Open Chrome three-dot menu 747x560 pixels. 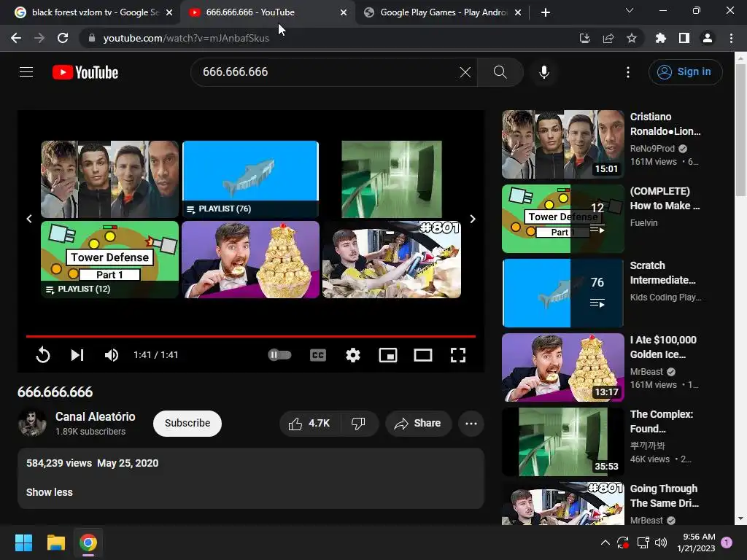731,38
